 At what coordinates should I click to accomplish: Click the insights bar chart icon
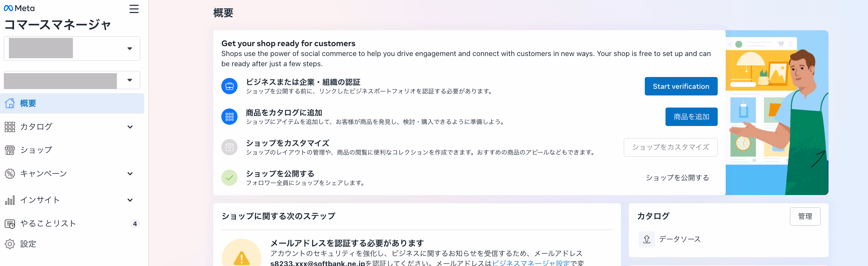[10, 200]
